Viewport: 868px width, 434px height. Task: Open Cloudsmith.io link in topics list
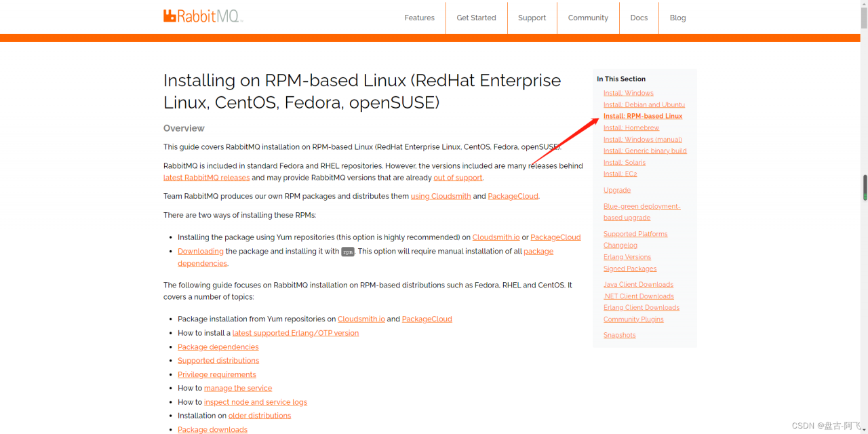(x=361, y=319)
